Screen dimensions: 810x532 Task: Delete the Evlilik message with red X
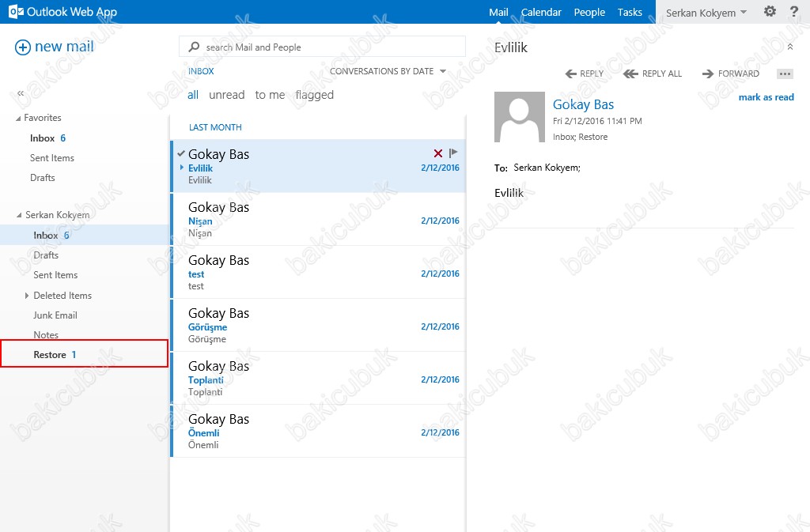tap(438, 153)
